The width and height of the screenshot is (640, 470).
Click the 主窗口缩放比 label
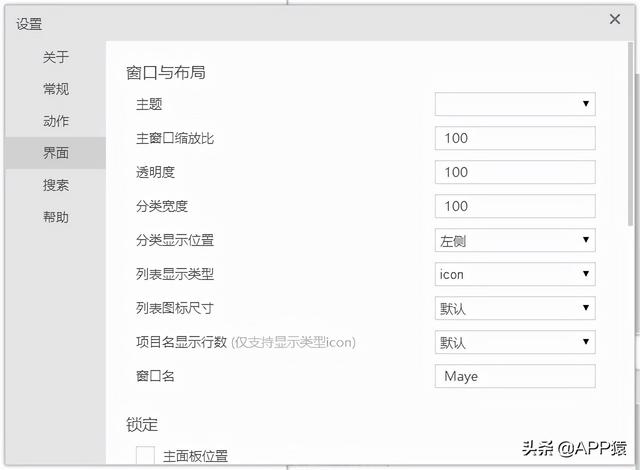pos(175,138)
